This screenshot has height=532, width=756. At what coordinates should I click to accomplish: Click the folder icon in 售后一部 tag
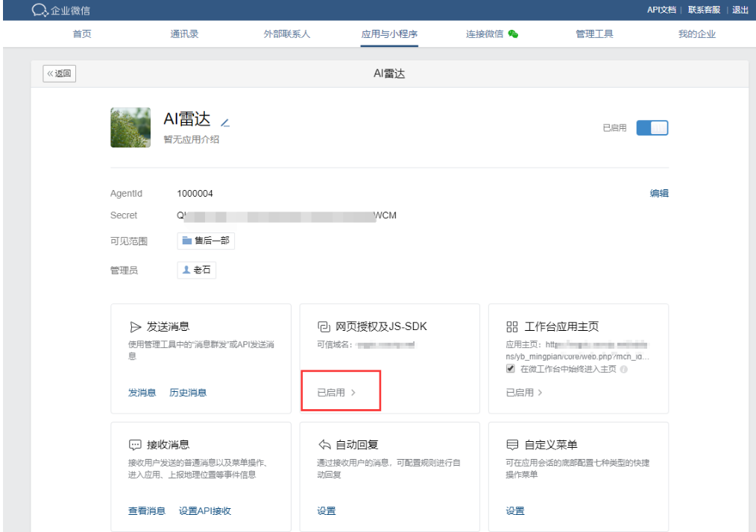point(187,241)
